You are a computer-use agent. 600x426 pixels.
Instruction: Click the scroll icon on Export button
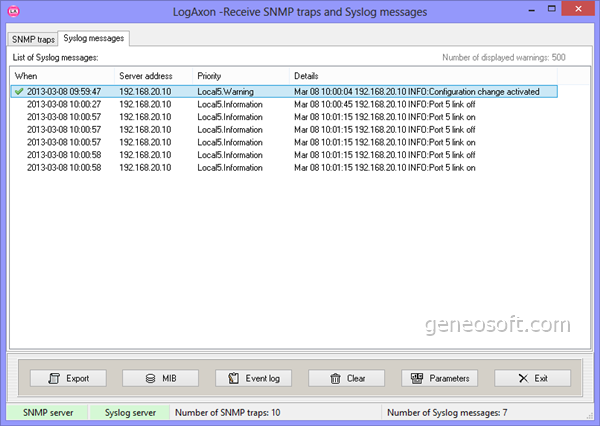pyautogui.click(x=54, y=378)
